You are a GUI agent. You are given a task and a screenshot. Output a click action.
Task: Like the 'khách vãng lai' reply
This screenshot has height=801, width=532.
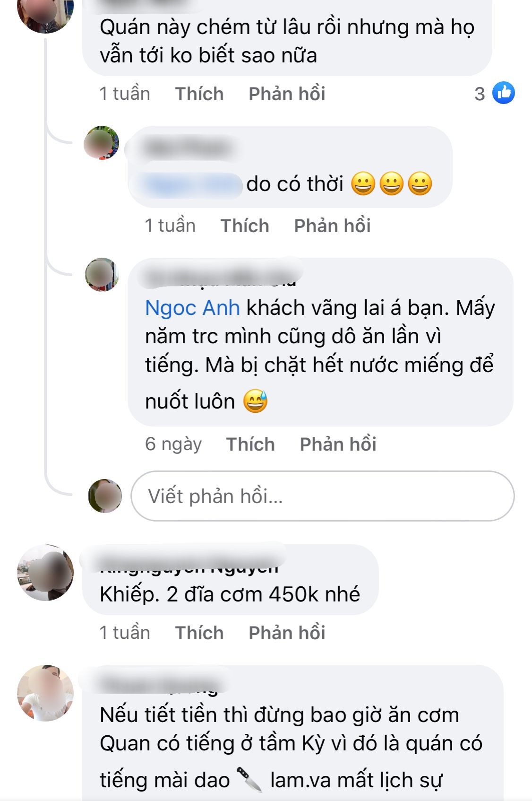pos(250,444)
